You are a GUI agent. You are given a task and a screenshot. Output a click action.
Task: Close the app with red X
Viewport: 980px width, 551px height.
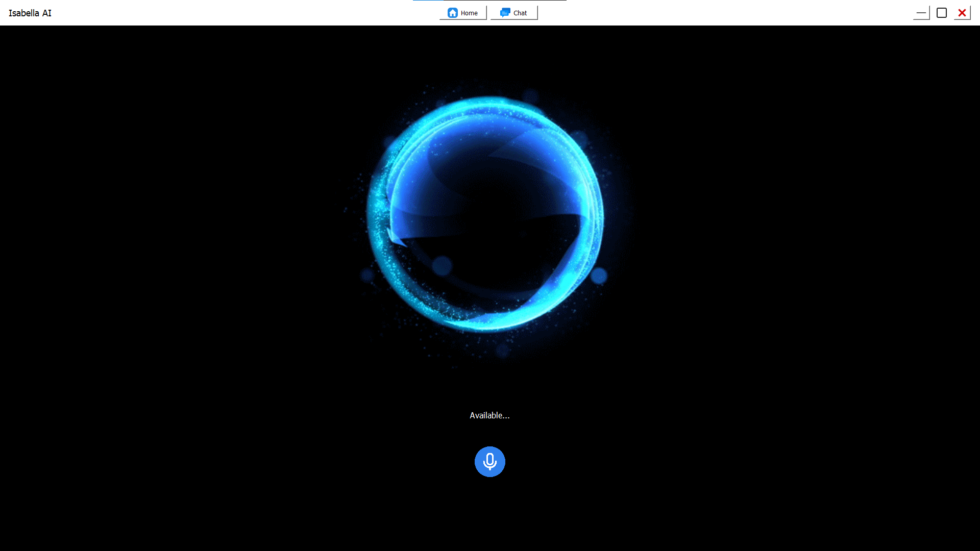962,13
